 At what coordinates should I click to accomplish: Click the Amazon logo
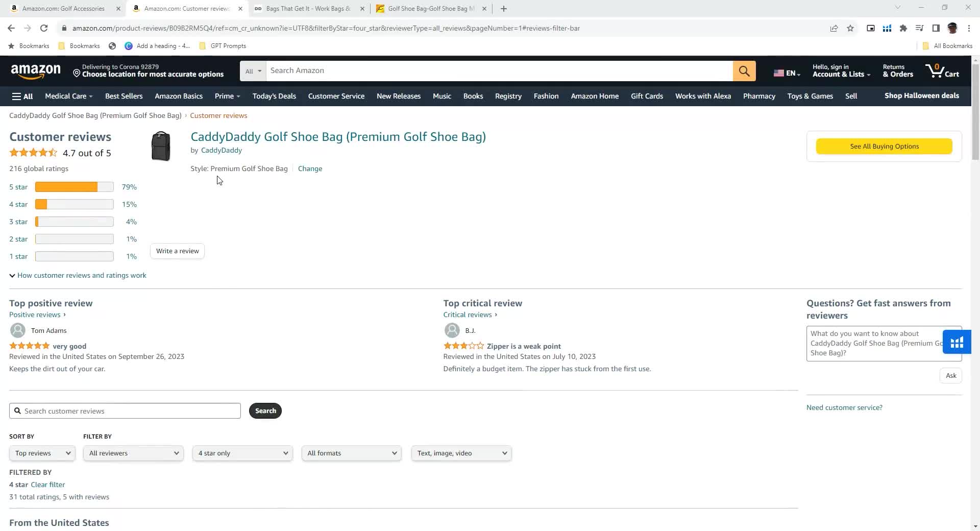36,71
